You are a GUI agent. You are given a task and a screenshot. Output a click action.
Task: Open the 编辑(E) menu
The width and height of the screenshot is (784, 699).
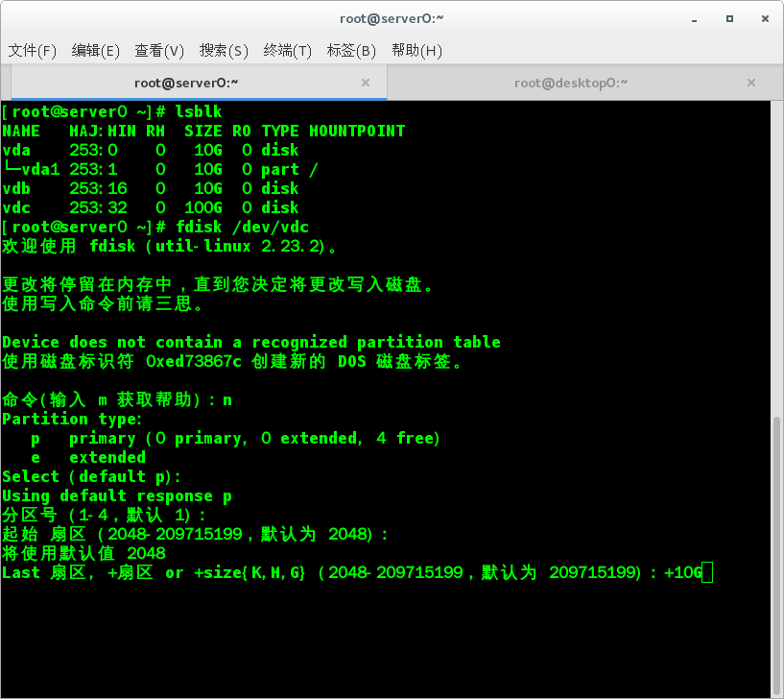click(x=96, y=51)
